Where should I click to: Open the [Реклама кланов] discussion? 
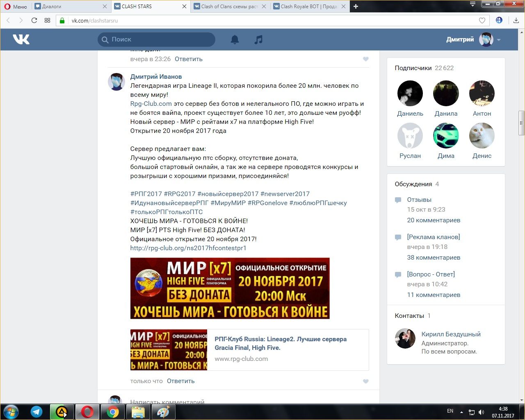(434, 237)
